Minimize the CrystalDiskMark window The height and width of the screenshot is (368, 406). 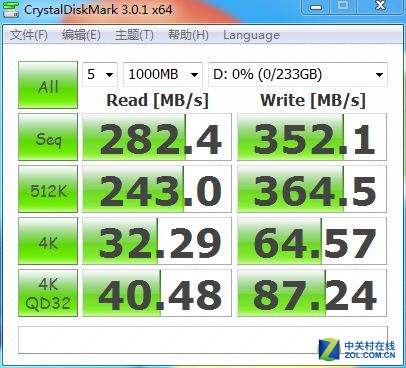[x=316, y=7]
